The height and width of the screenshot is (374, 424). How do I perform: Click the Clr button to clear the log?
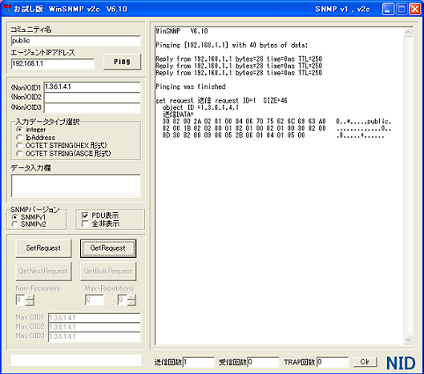[x=365, y=362]
